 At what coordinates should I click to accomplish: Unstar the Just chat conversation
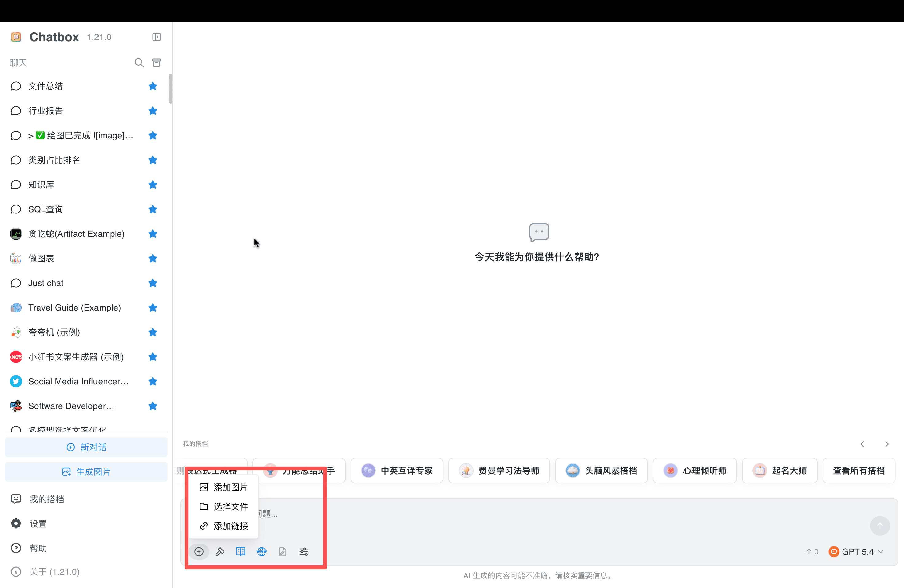(153, 283)
